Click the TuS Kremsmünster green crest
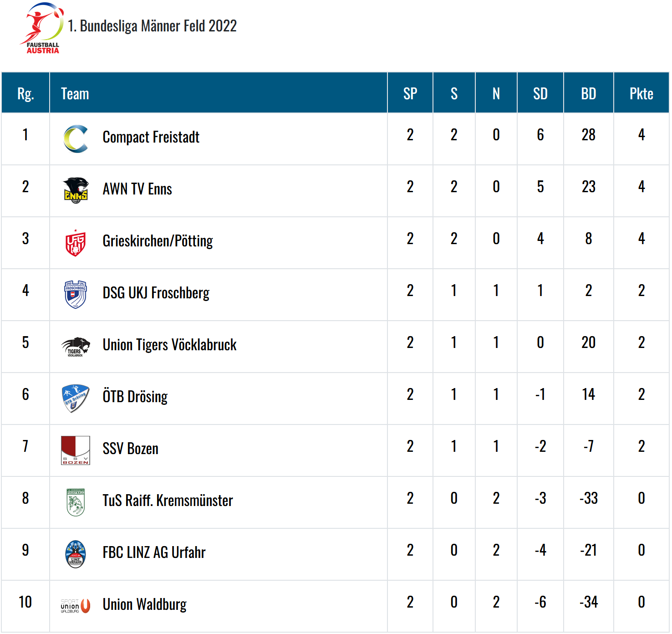 76,502
